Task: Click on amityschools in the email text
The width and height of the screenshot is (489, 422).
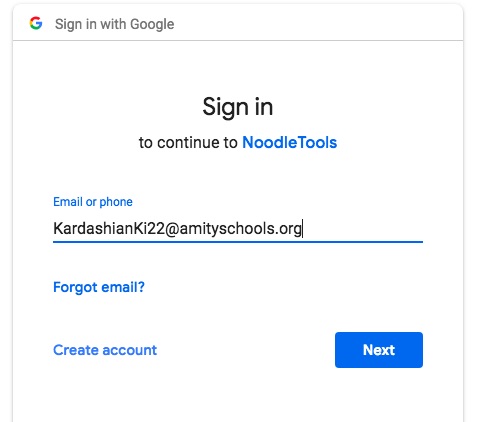Action: click(227, 229)
